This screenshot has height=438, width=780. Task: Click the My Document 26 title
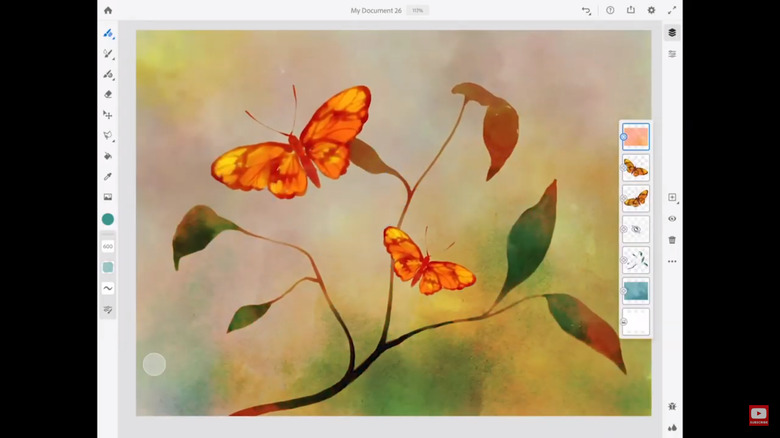[x=376, y=10]
